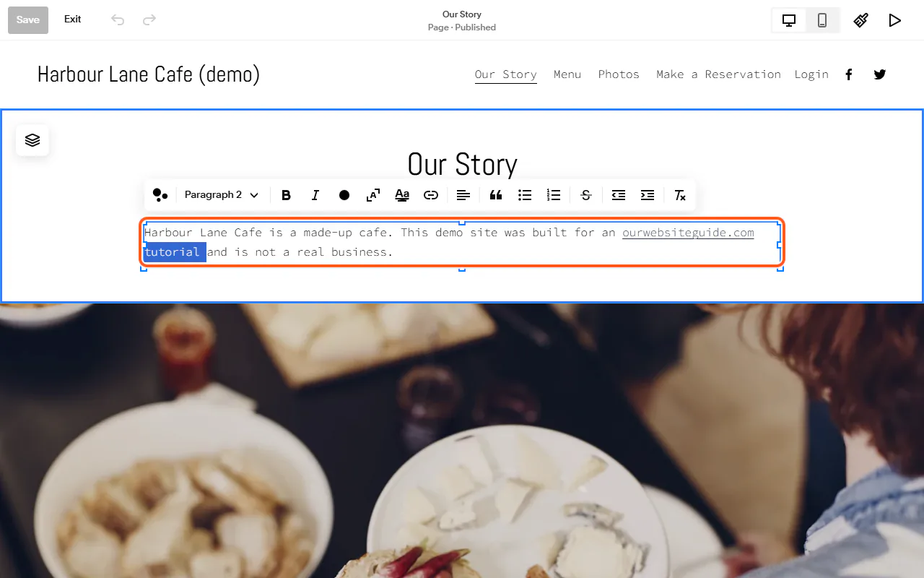Screen dimensions: 924x578
Task: Click the Login nav link
Action: (x=811, y=74)
